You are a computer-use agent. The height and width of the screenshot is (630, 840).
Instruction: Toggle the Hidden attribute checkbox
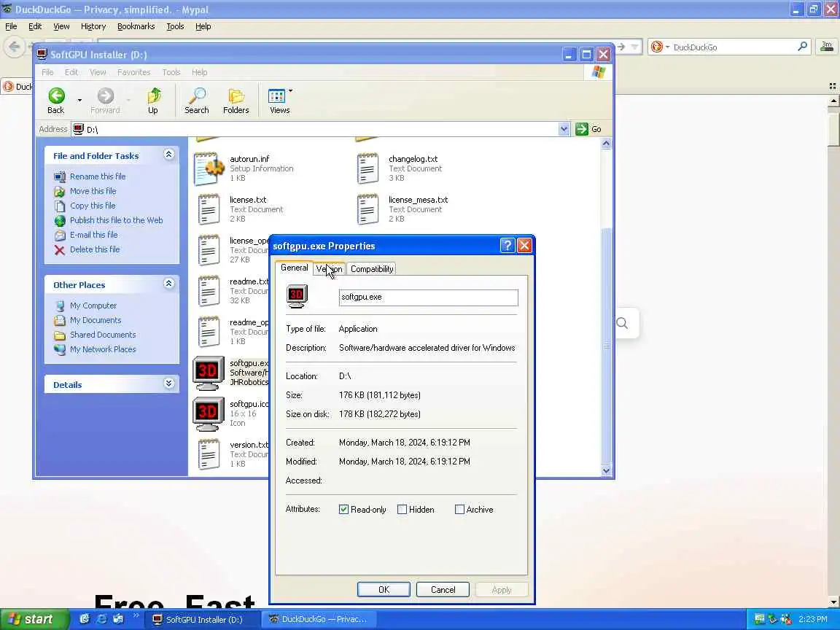click(x=402, y=510)
